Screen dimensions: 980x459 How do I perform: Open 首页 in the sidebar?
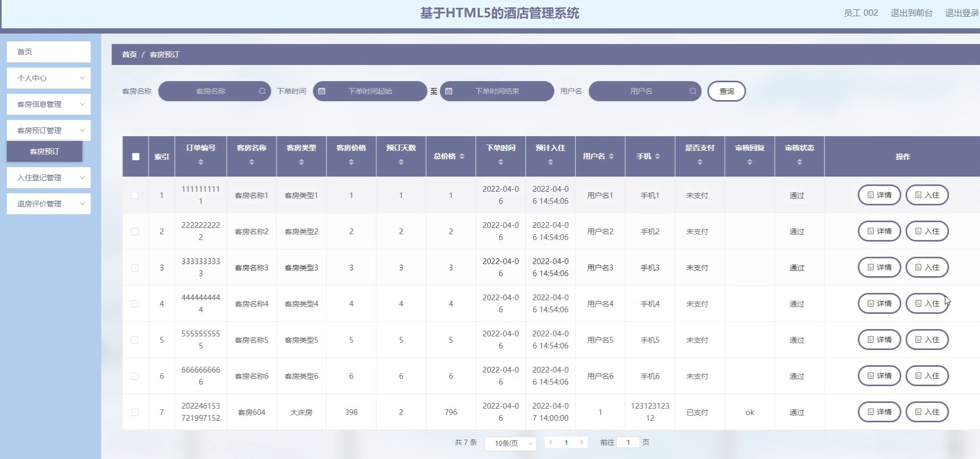coord(49,52)
